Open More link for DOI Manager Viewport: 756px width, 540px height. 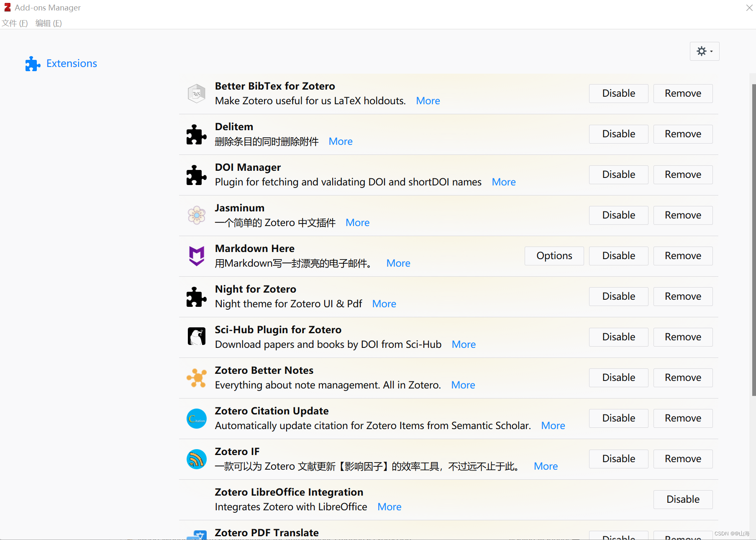click(x=504, y=182)
